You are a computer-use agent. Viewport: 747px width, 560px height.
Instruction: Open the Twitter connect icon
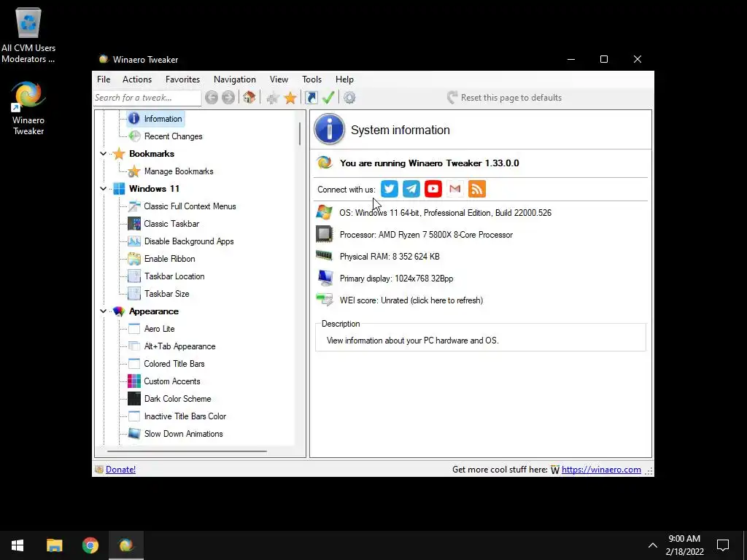point(390,189)
